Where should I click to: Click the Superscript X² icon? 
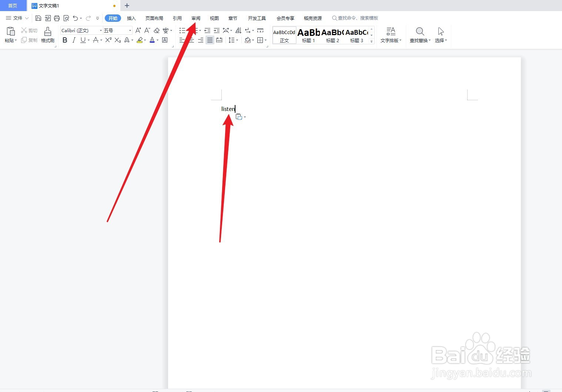(x=108, y=40)
